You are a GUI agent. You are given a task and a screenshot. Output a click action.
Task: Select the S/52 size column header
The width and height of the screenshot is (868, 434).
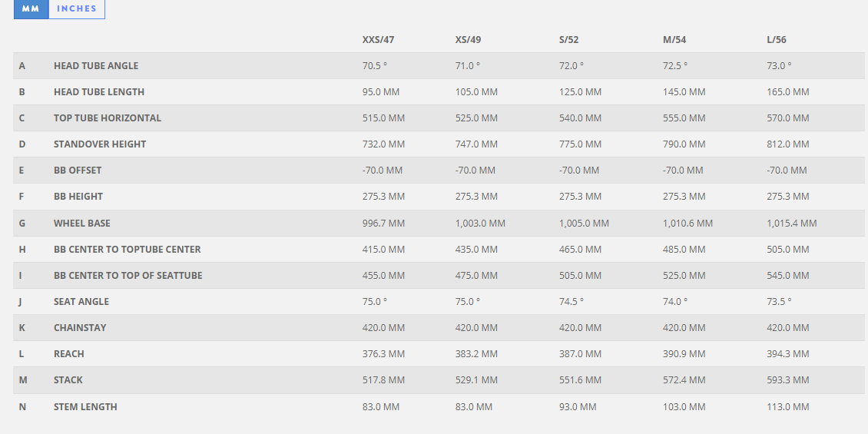(x=572, y=40)
